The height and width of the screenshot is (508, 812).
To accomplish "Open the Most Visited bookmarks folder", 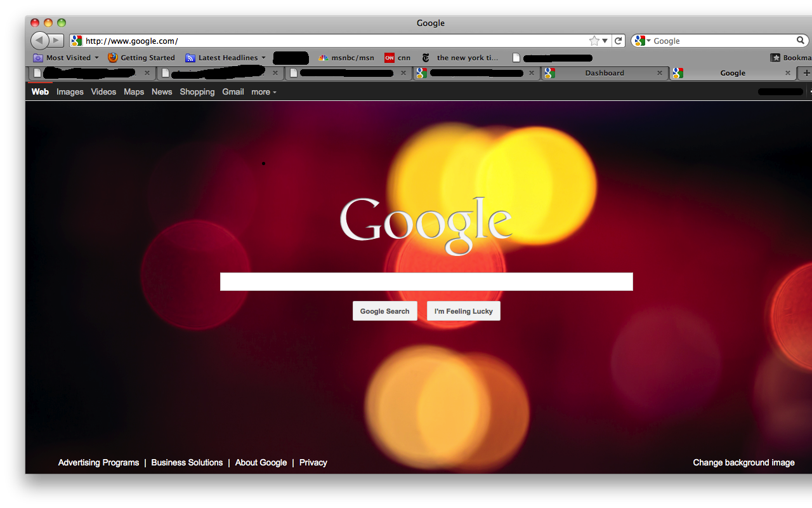I will (67, 58).
